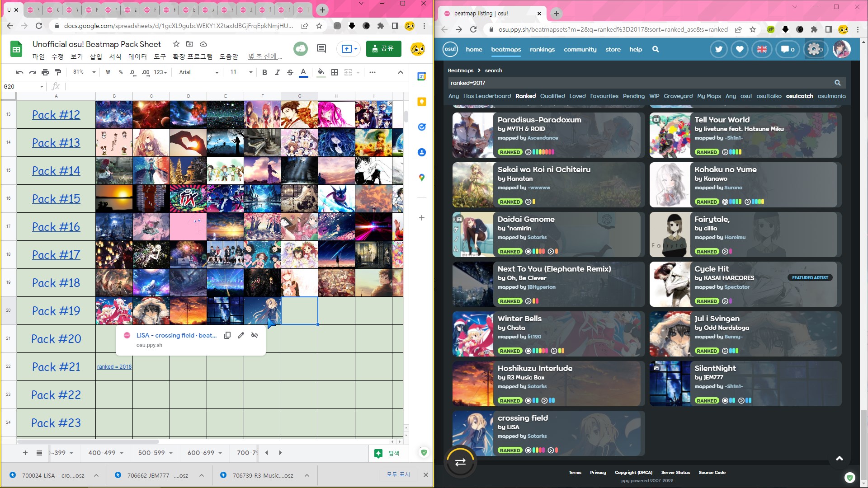
Task: Open the 삽입 menu in Sheets
Action: [x=96, y=56]
